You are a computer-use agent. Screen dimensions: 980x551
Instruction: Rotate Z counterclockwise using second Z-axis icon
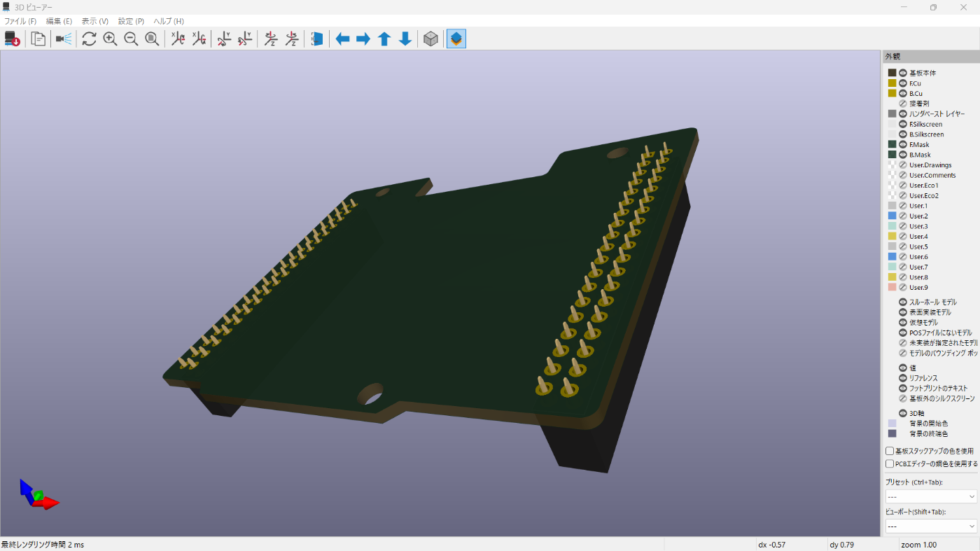click(292, 39)
